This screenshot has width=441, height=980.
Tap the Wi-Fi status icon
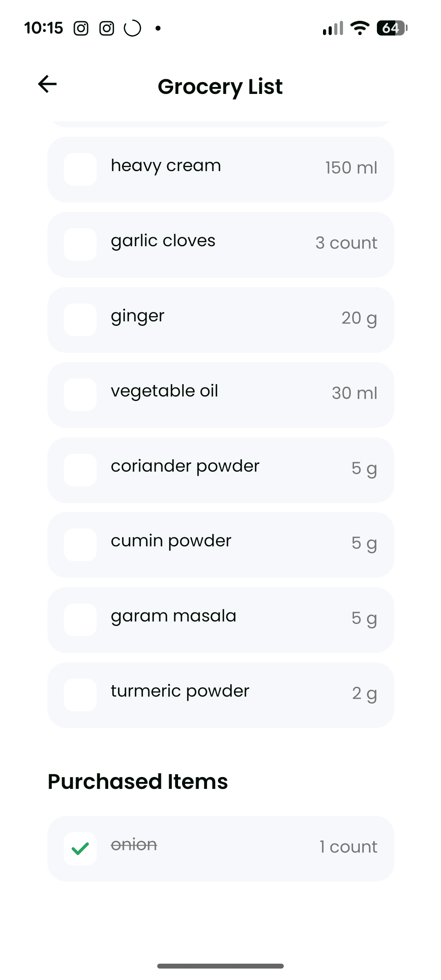(x=360, y=28)
